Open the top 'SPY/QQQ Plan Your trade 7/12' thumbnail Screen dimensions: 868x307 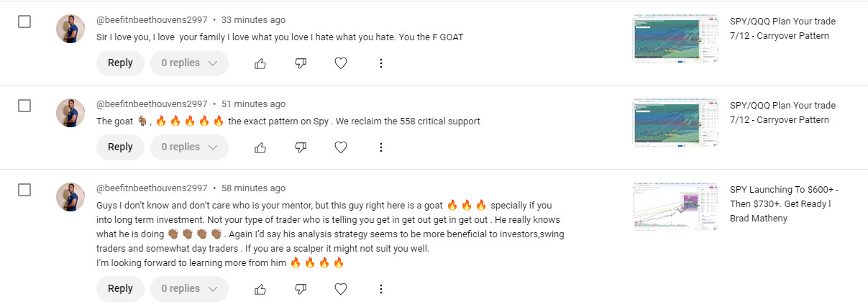click(676, 39)
